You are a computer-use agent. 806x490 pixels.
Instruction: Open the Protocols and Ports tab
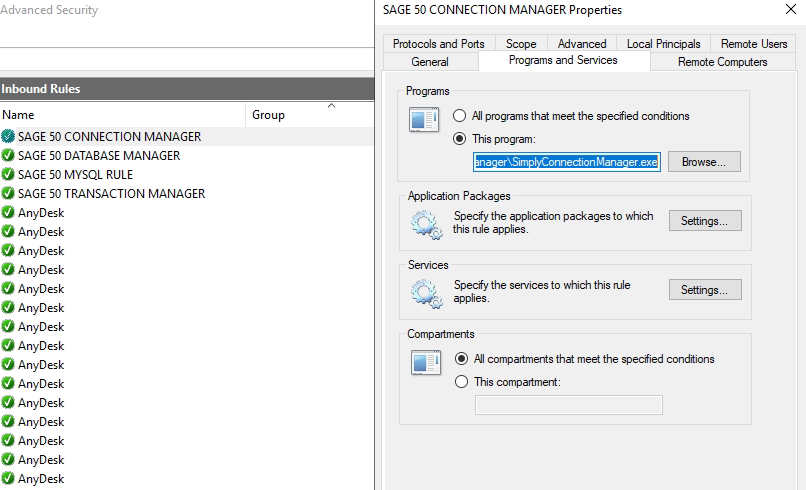[x=438, y=44]
